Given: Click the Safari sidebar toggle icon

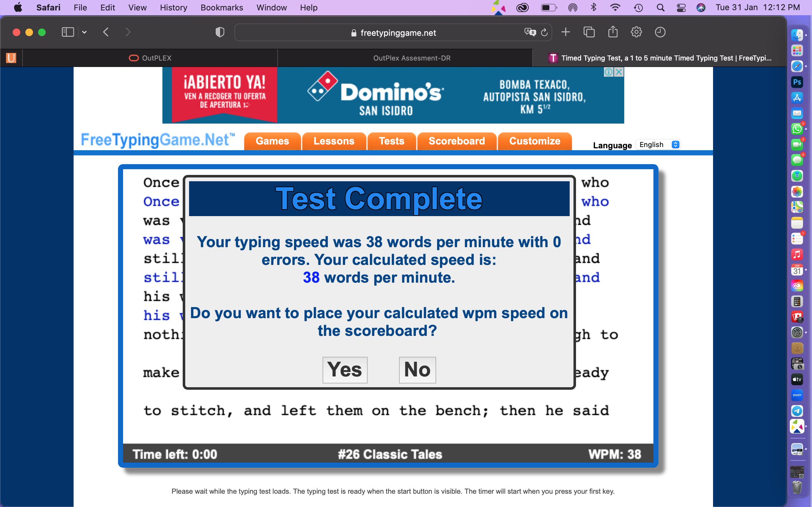Looking at the screenshot, I should pyautogui.click(x=68, y=32).
